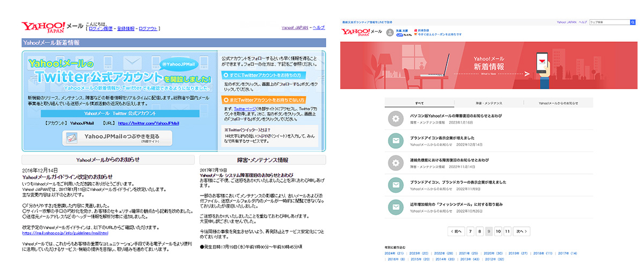Filter by 2024年 (21)
The image size is (644, 274).
(394, 253)
